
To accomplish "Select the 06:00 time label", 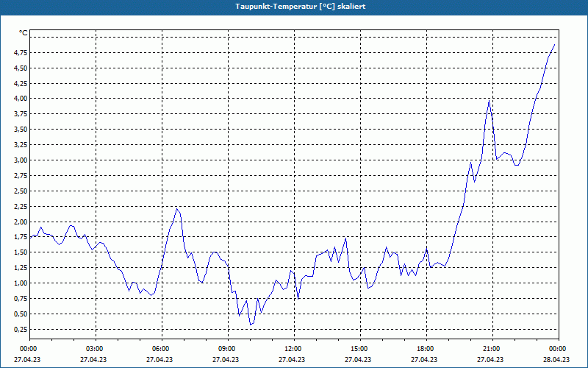I will coord(159,349).
